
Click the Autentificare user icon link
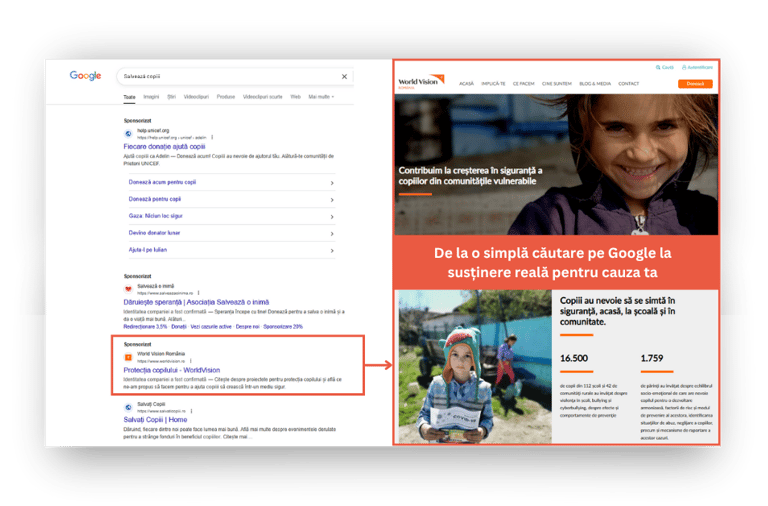coord(697,68)
